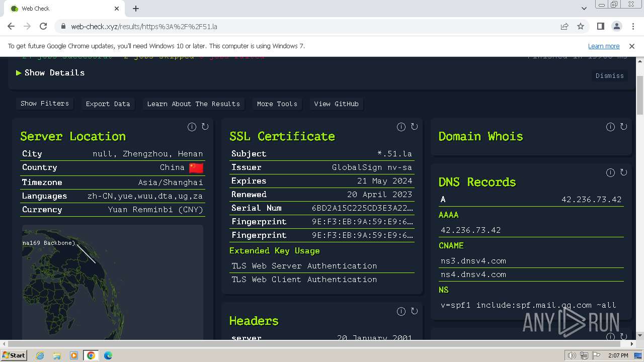Dismiss the job summary banner

pyautogui.click(x=609, y=75)
